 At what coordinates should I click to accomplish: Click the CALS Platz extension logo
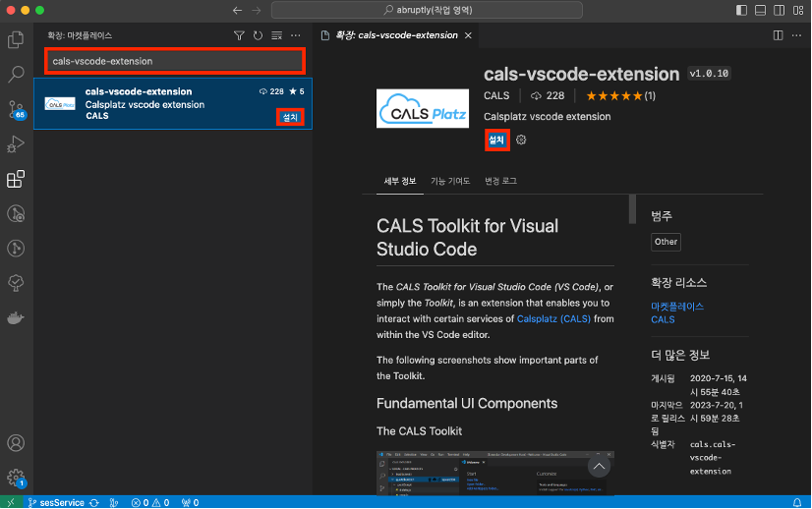pyautogui.click(x=423, y=109)
